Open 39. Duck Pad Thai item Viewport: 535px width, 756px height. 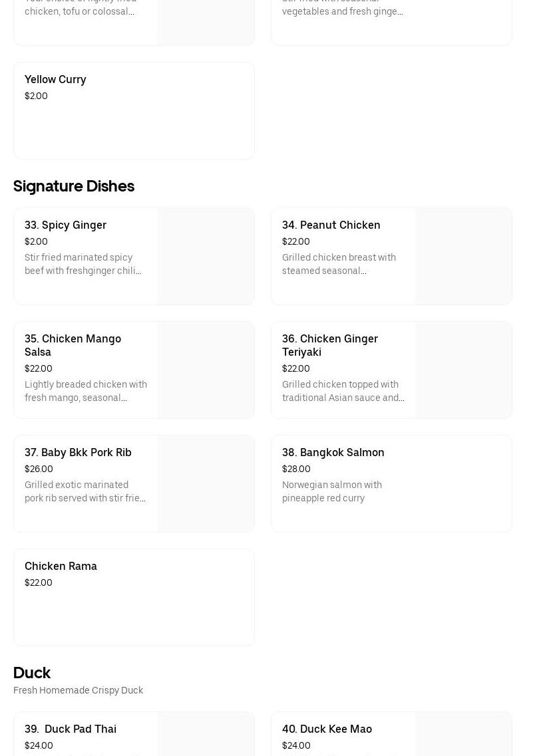[71, 729]
